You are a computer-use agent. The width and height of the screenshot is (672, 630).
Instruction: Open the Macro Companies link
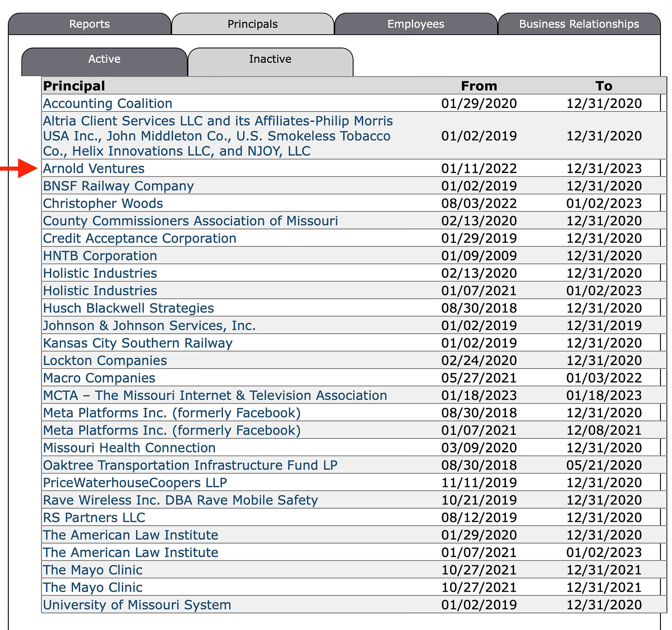tap(99, 378)
